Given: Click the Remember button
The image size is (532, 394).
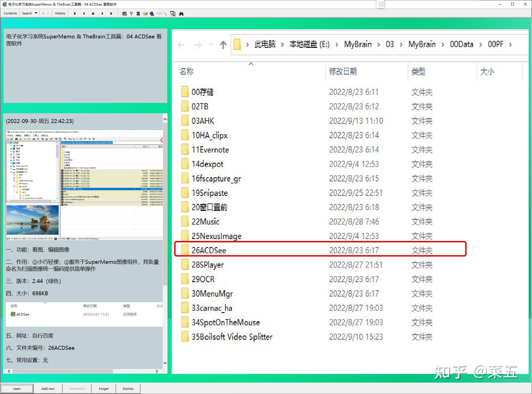Looking at the screenshot, I should pos(77,389).
